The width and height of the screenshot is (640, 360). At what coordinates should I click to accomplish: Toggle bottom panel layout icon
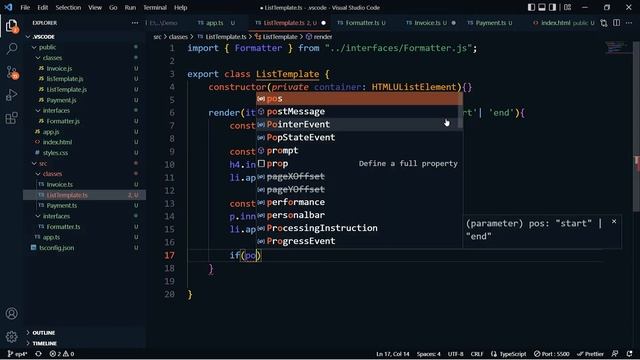point(542,7)
